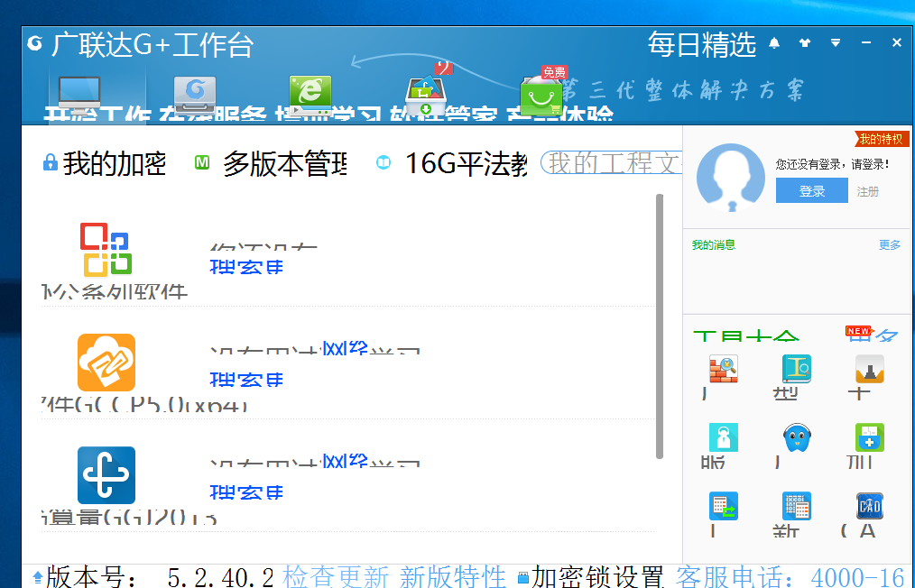Open the brick wall price search tool
Viewport: 915px width, 588px height.
click(724, 369)
